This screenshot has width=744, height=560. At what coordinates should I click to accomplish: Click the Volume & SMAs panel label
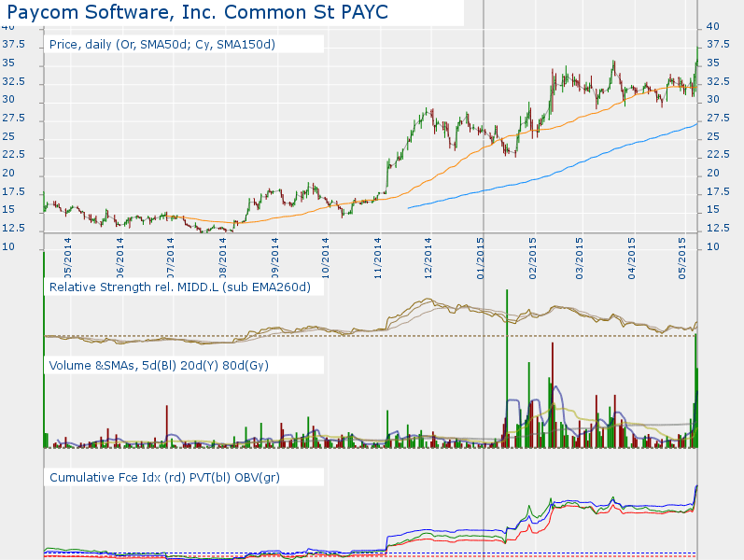tap(159, 366)
